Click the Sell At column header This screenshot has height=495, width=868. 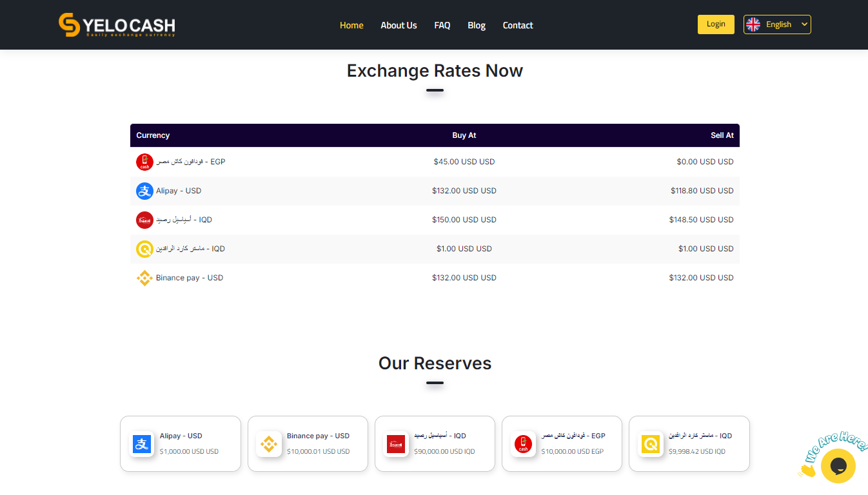click(722, 135)
